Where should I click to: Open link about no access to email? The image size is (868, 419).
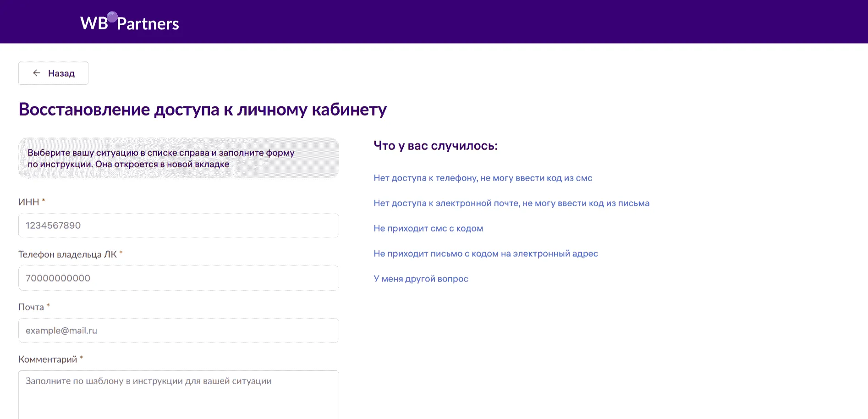tap(511, 203)
